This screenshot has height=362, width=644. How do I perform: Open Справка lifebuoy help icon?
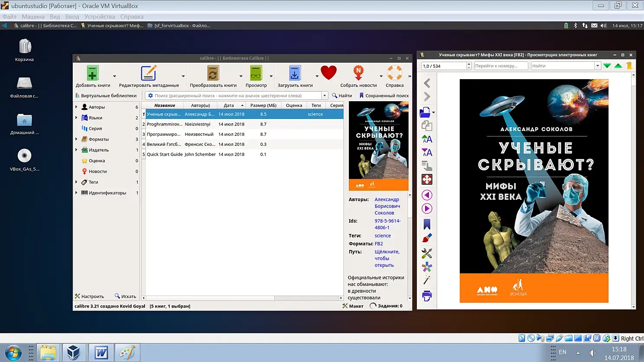pyautogui.click(x=395, y=73)
